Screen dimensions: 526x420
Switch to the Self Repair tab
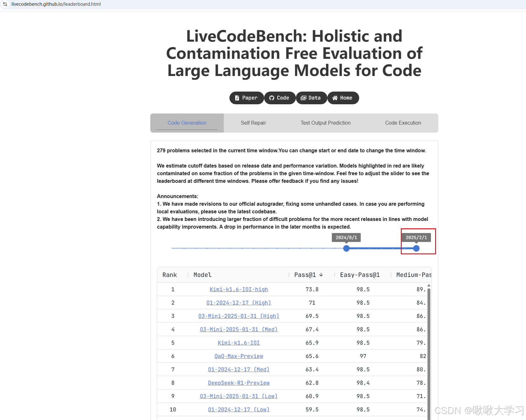click(x=253, y=123)
